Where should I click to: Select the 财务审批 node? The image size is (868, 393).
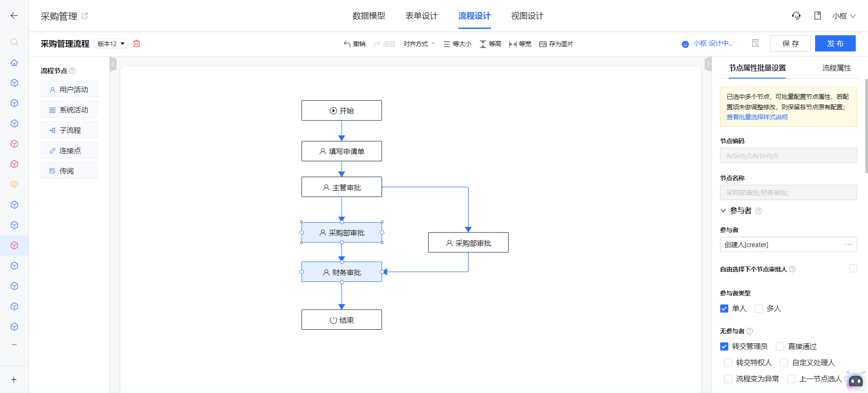(342, 272)
